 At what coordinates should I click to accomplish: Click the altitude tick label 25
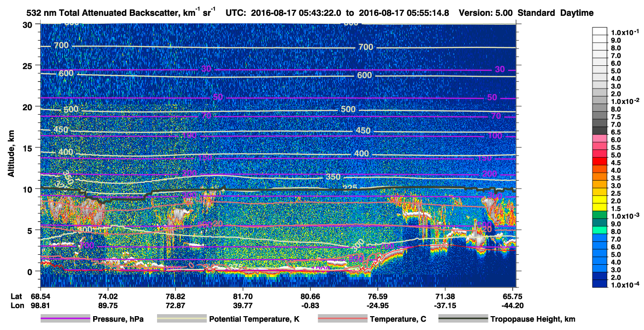[x=29, y=66]
